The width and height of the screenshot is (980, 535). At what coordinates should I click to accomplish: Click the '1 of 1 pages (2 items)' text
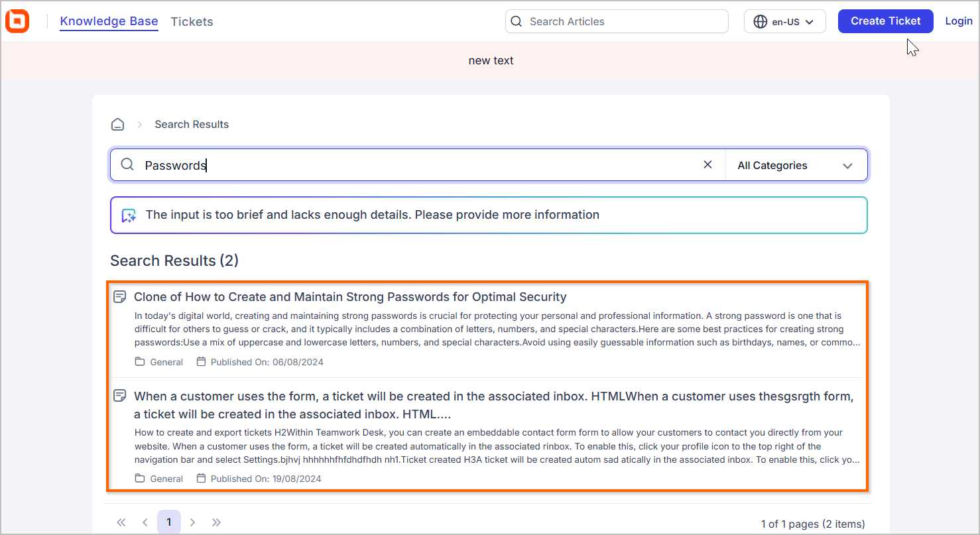[813, 524]
